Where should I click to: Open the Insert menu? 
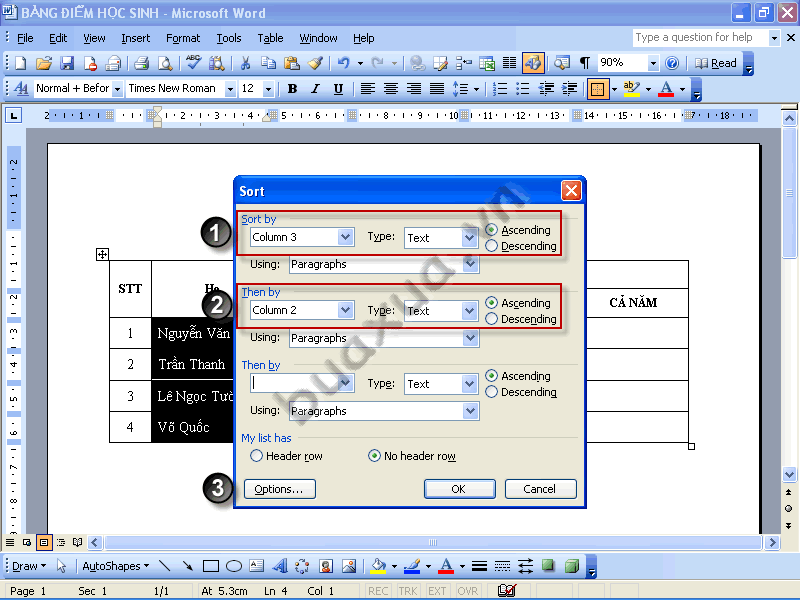pos(136,38)
